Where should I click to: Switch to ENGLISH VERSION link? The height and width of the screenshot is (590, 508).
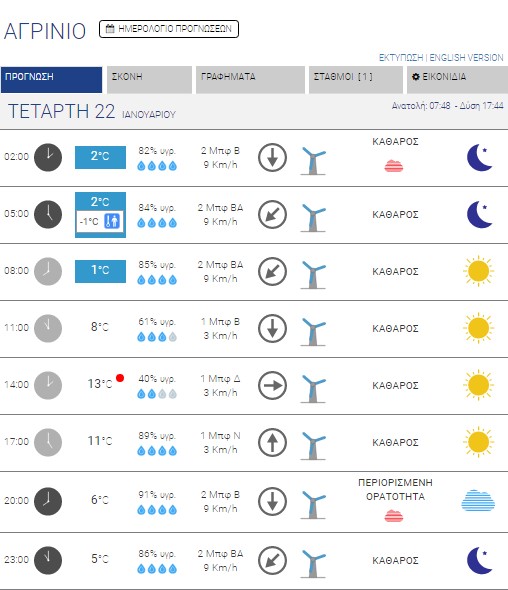(x=466, y=58)
